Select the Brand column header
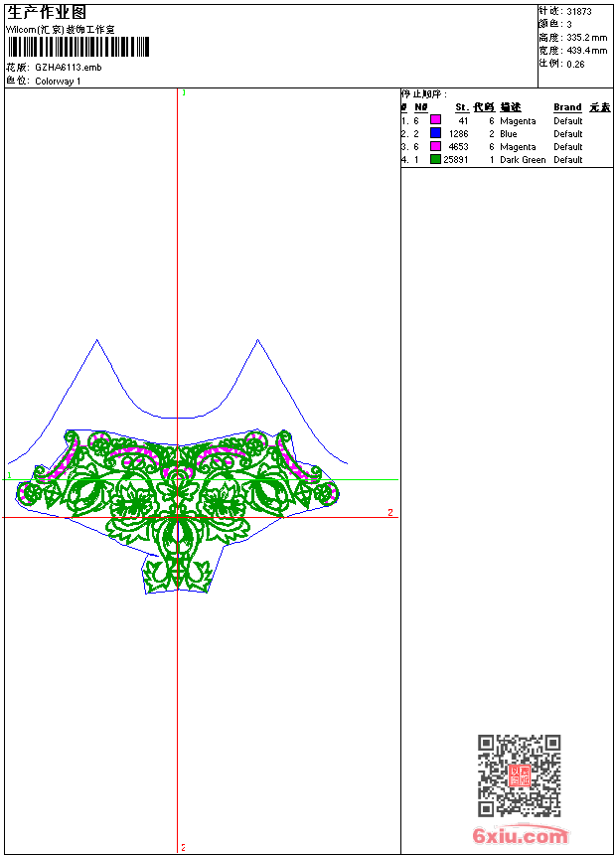 (x=567, y=107)
